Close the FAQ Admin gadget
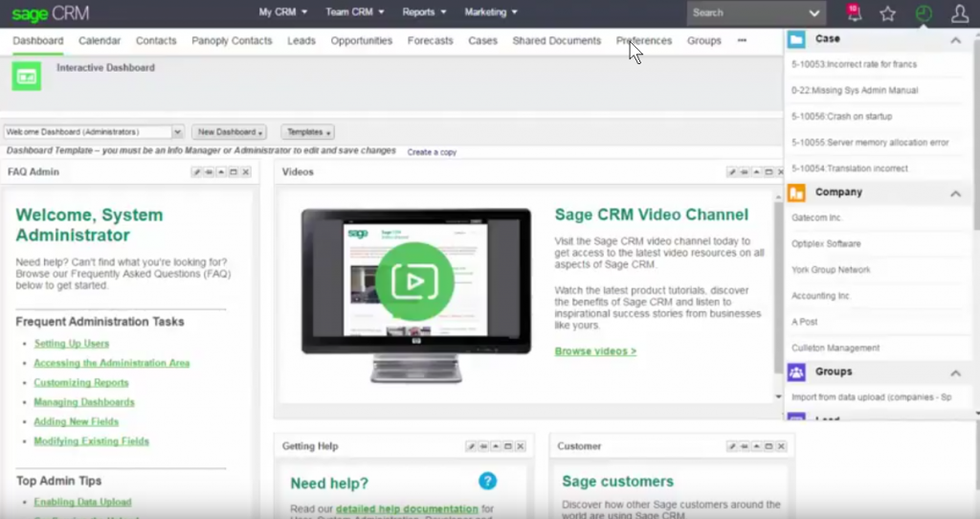Screen dimensions: 980x519 click(246, 172)
